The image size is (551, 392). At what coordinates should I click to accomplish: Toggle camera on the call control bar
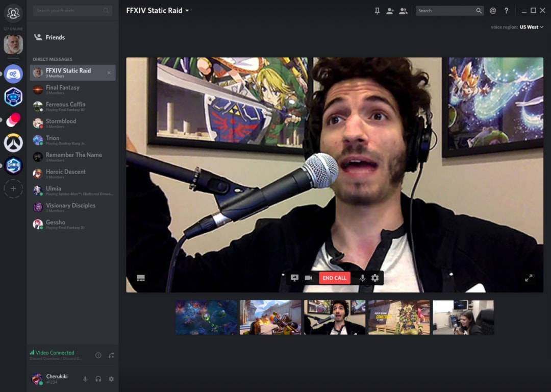(308, 278)
